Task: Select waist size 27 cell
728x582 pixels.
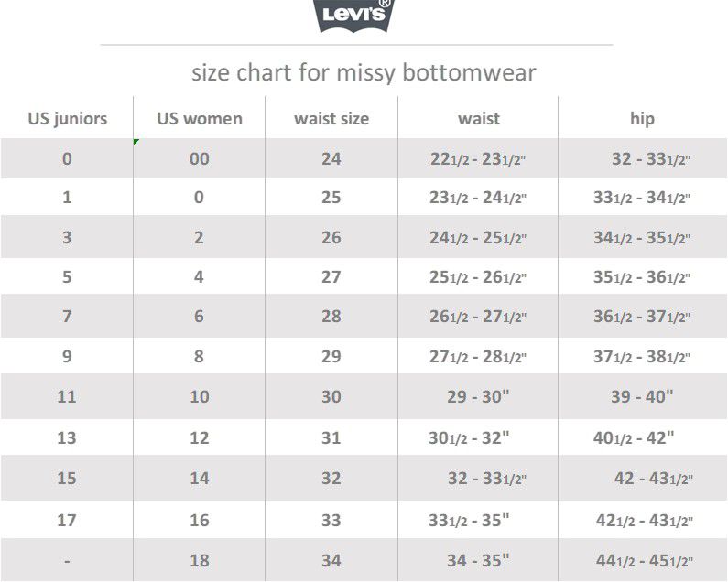Action: click(x=331, y=276)
